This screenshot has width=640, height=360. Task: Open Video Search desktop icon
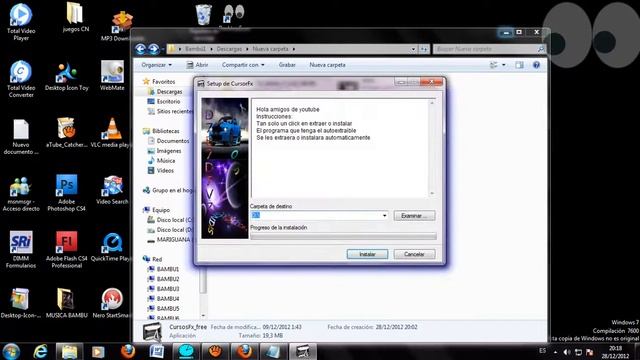pyautogui.click(x=112, y=190)
